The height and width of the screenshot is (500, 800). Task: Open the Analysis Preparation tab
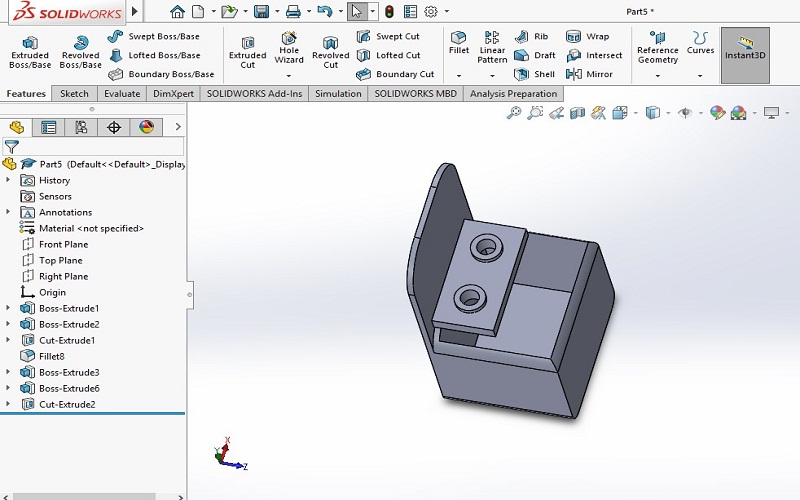(x=513, y=93)
